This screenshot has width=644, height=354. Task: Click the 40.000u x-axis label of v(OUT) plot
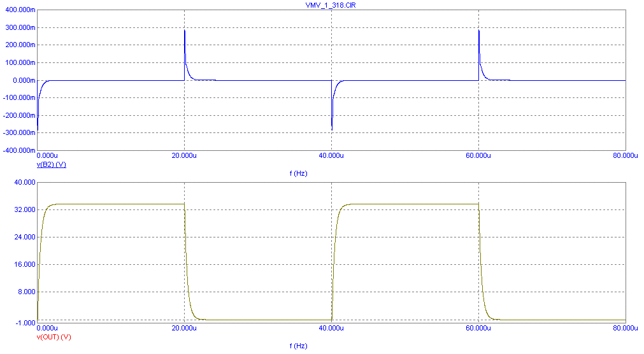(331, 328)
